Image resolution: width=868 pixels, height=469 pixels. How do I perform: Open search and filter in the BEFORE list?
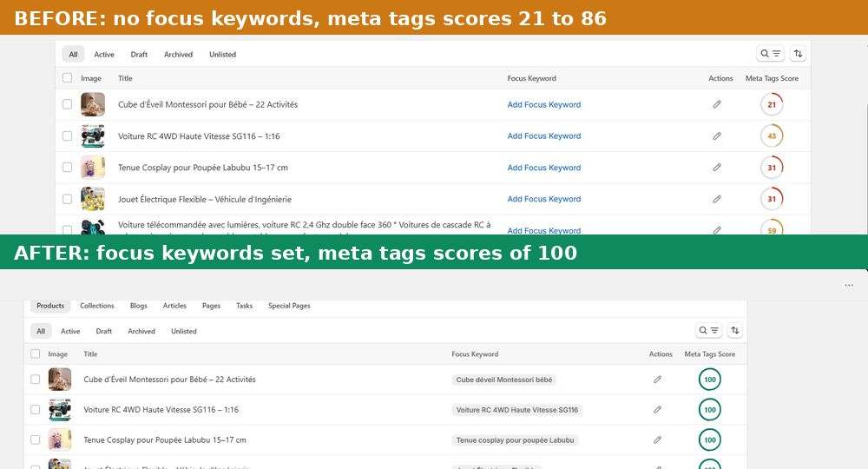point(770,54)
